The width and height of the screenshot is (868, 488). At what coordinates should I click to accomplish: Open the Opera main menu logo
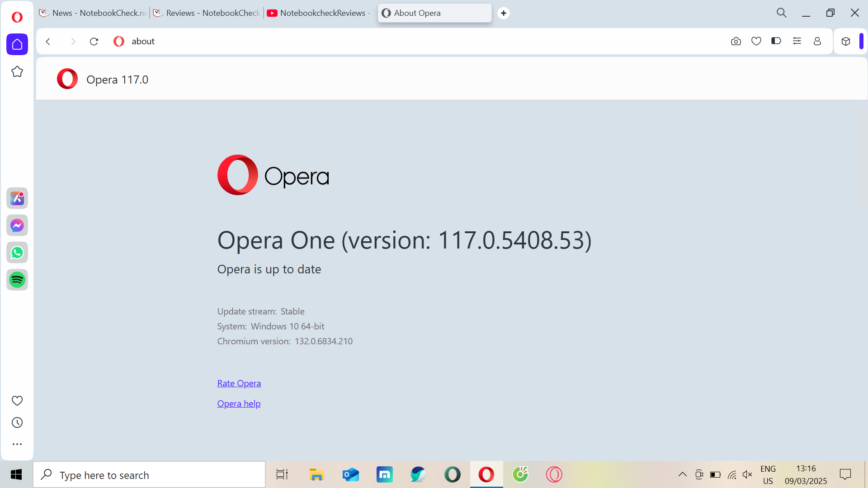[x=17, y=17]
